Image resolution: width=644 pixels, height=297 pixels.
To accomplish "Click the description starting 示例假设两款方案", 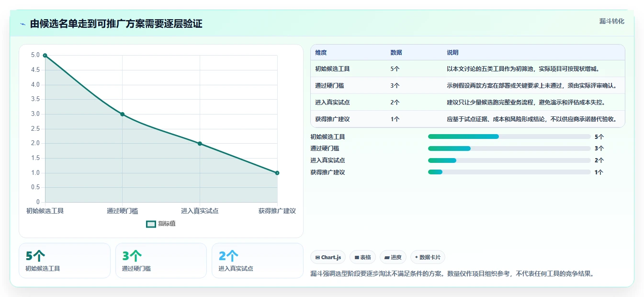I will point(531,86).
